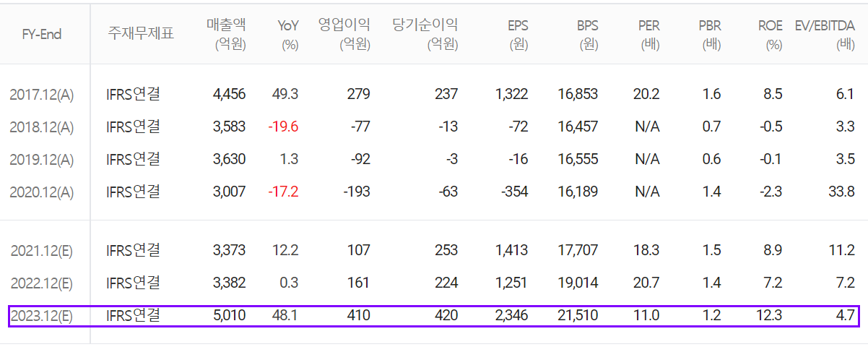Screen dimensions: 868x347
Task: Click the 253 net income value
Action: [446, 250]
